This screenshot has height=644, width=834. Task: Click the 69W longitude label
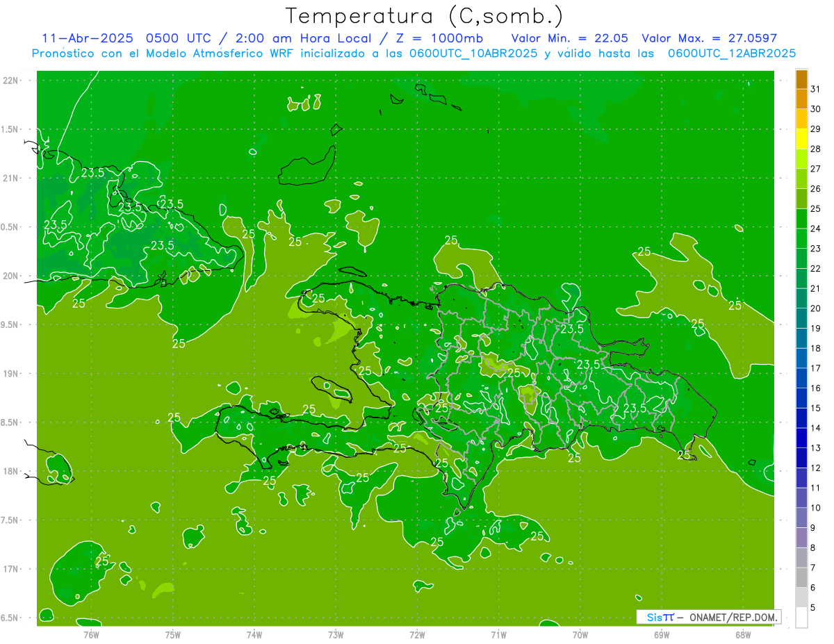662,634
